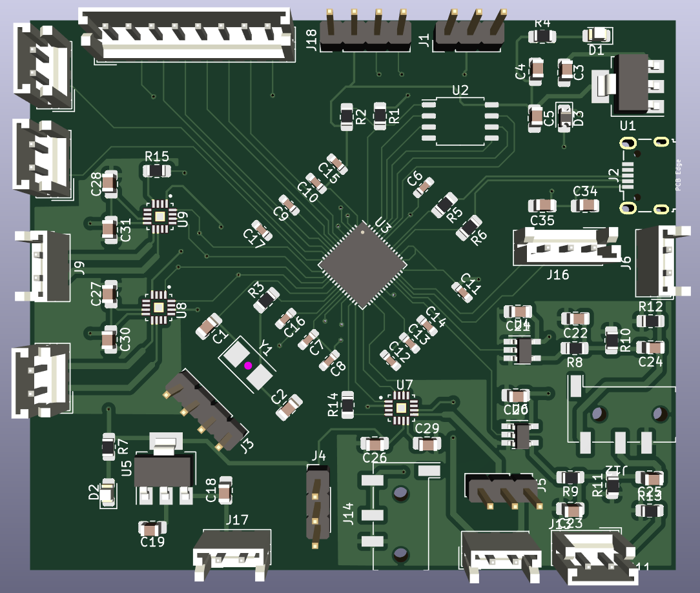Select resistor R3
This screenshot has height=593, width=700.
(x=266, y=300)
